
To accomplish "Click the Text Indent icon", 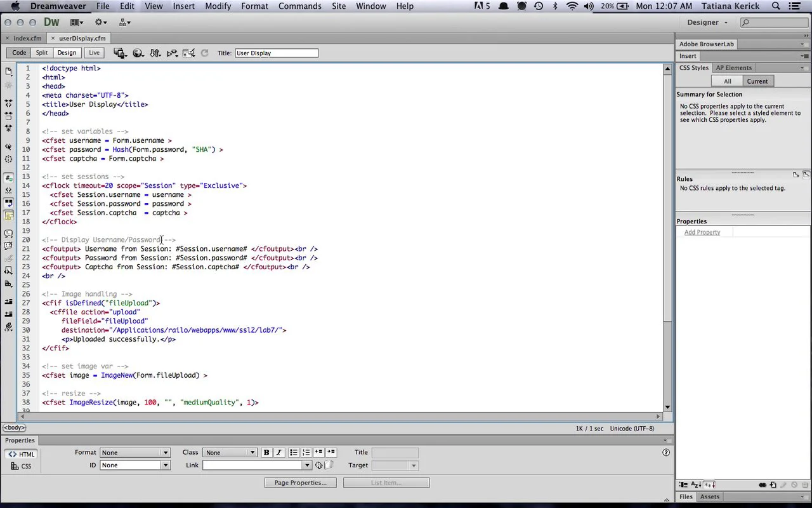I will [x=331, y=453].
